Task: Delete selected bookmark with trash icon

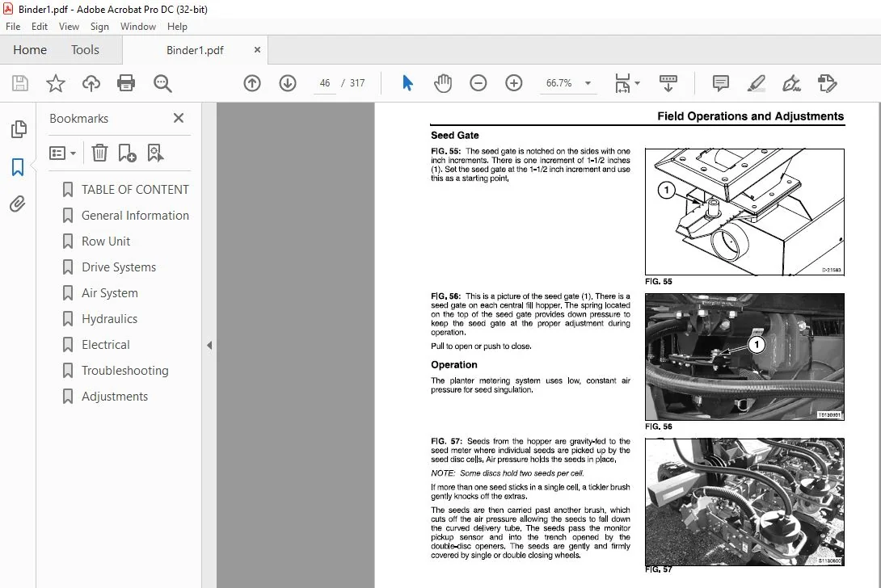Action: 99,153
